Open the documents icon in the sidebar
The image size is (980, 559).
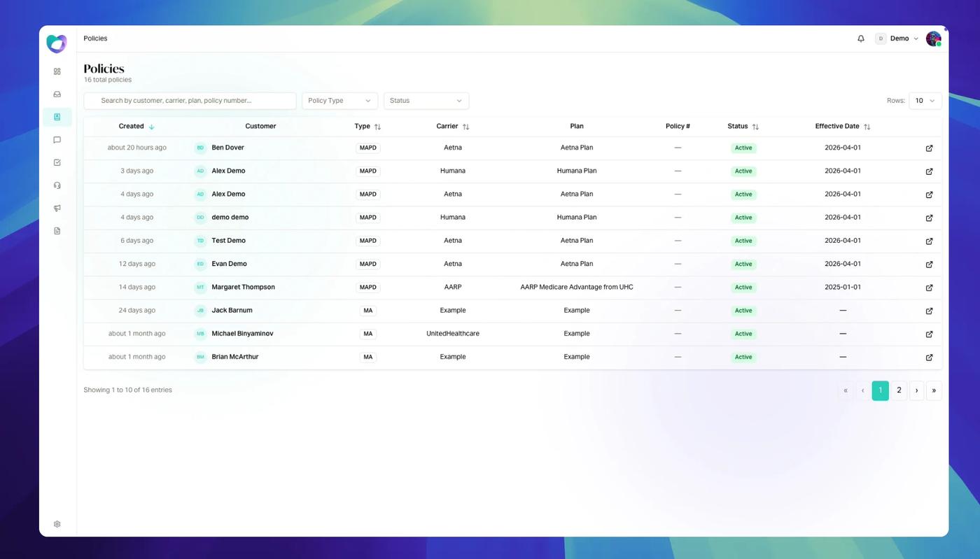click(57, 230)
